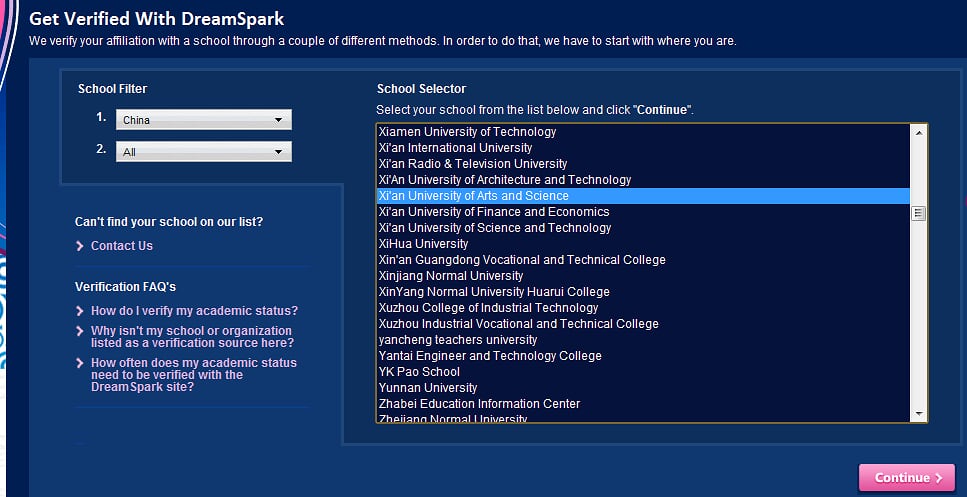The width and height of the screenshot is (967, 497).
Task: Select Xi'an University of Arts and Science
Action: [x=643, y=195]
